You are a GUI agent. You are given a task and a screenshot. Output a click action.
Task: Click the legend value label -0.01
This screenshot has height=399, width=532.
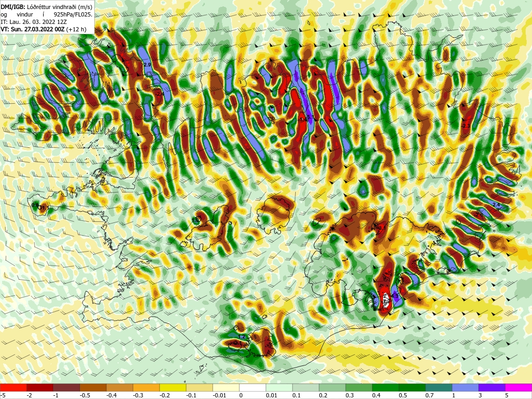pyautogui.click(x=219, y=395)
